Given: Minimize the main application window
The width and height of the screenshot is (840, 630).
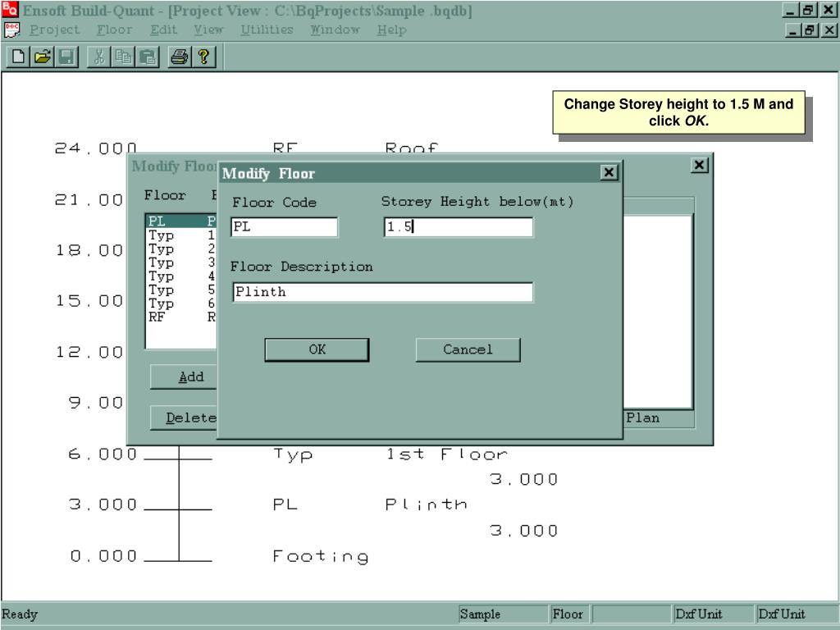Looking at the screenshot, I should [x=790, y=10].
